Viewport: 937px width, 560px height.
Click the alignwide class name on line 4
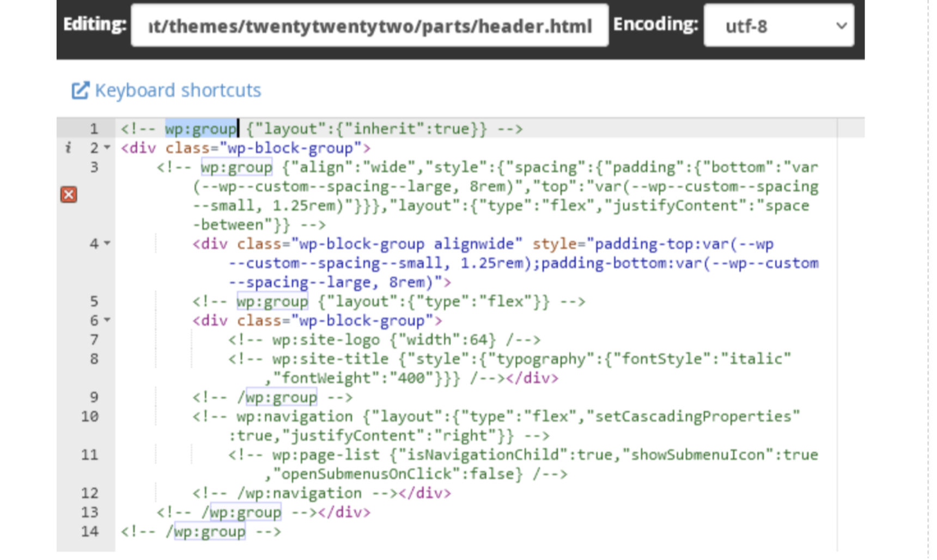[x=478, y=244]
